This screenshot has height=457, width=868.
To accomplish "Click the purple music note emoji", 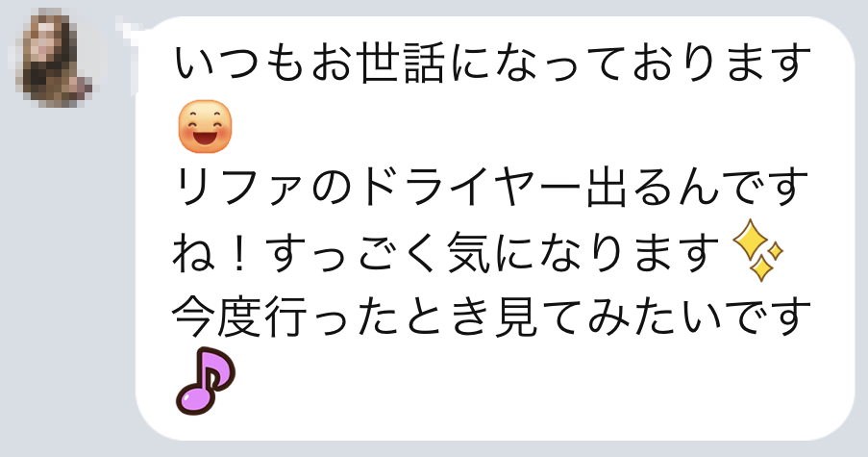I will (206, 381).
